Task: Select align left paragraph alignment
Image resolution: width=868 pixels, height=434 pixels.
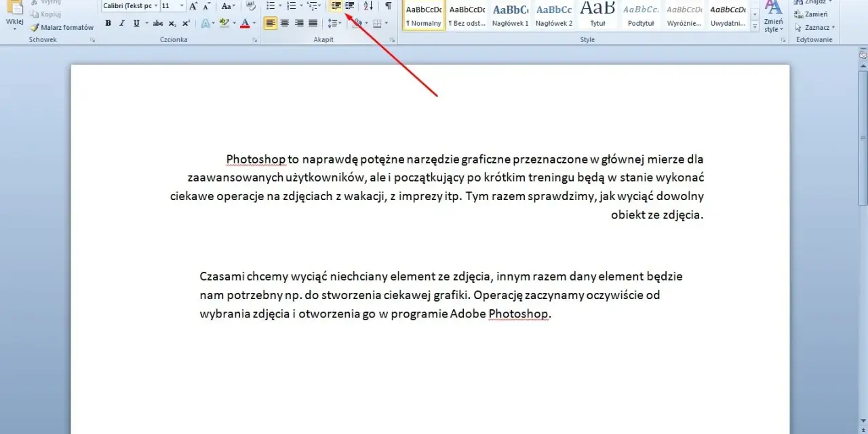Action: [271, 23]
